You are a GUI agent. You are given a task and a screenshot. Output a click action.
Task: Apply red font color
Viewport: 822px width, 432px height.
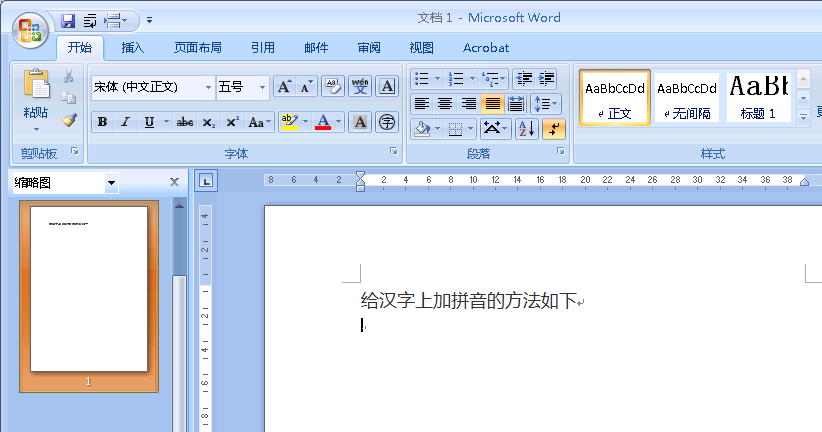[323, 122]
